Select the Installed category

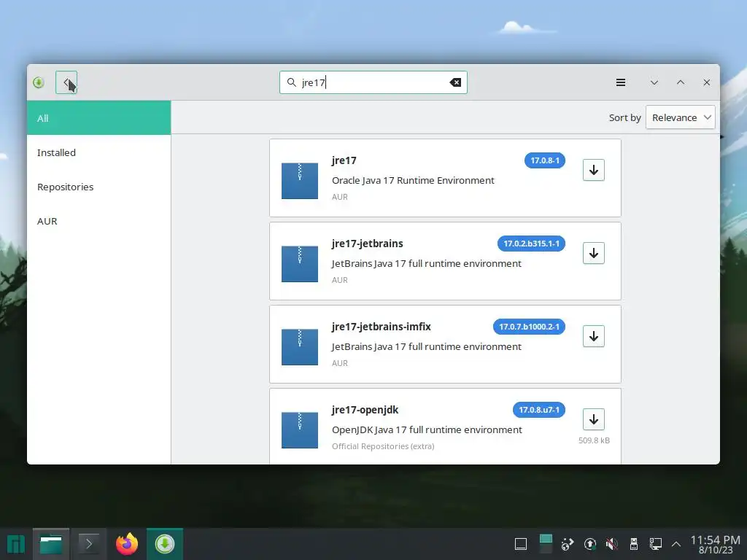coord(98,152)
